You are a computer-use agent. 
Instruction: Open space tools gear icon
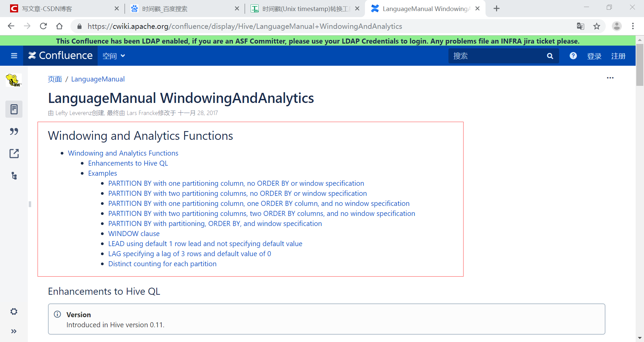pos(14,311)
